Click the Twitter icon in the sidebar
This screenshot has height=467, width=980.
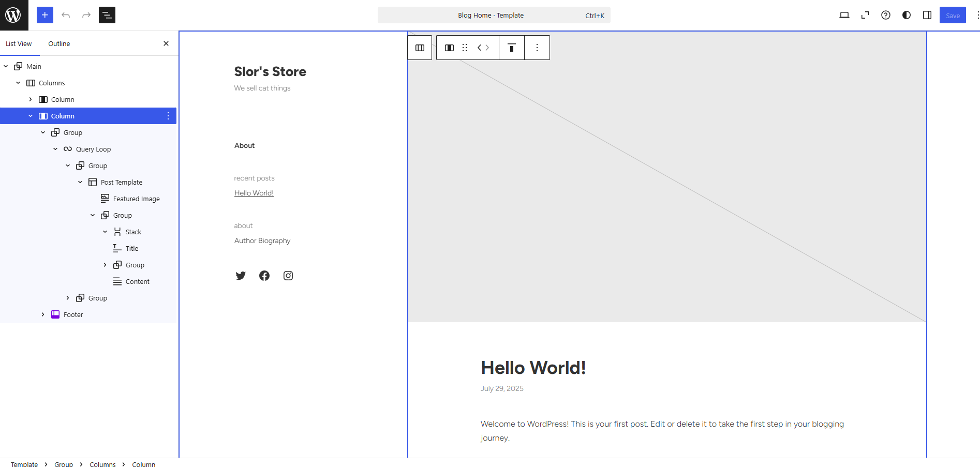[240, 276]
